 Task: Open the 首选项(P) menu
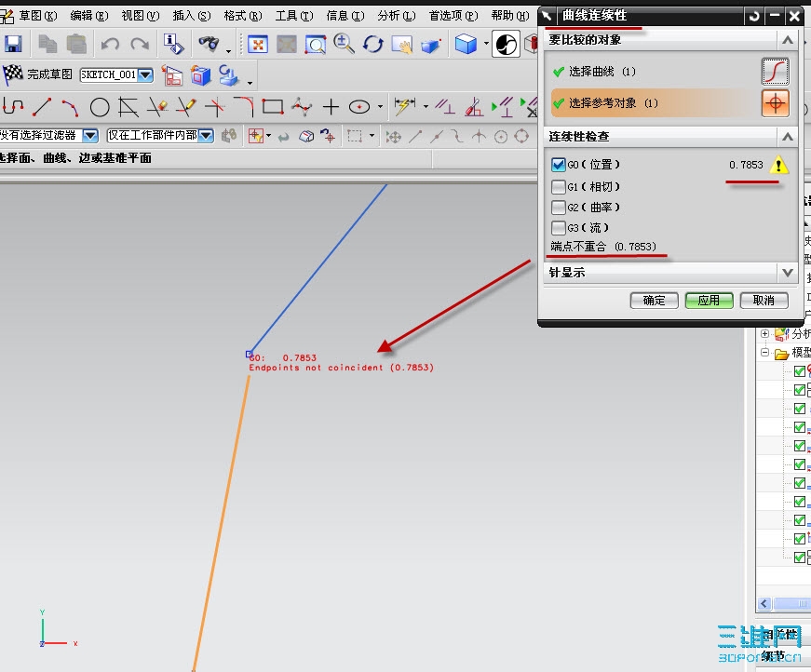[453, 16]
